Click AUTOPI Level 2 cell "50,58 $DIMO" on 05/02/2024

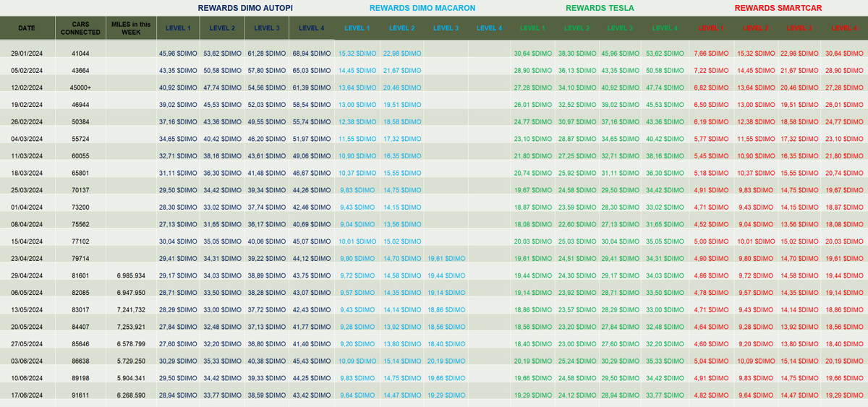223,71
